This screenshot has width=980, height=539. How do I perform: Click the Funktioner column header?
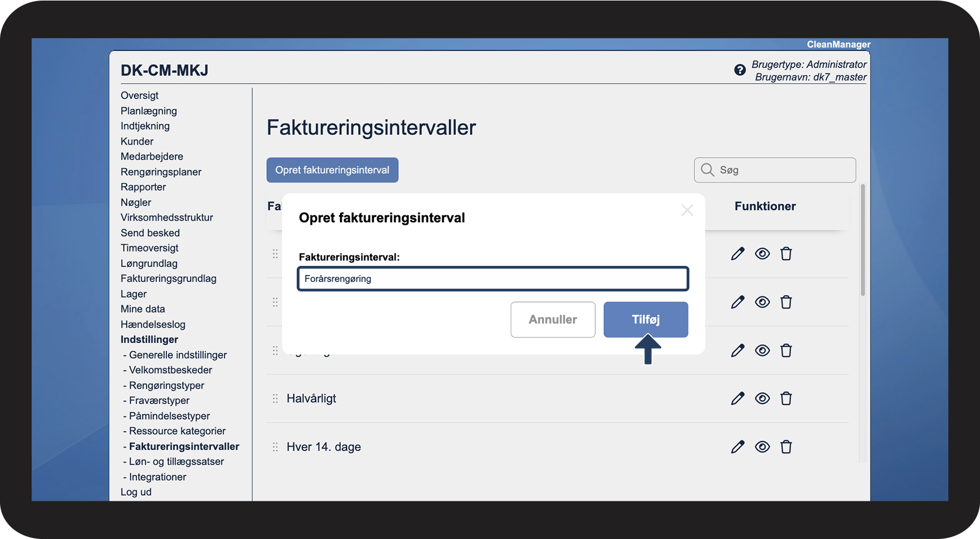tap(765, 206)
